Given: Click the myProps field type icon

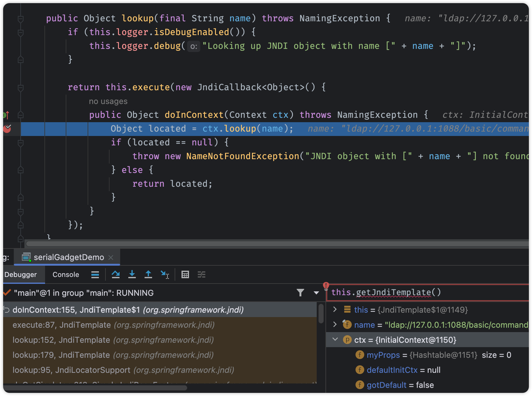Looking at the screenshot, I should tap(360, 355).
